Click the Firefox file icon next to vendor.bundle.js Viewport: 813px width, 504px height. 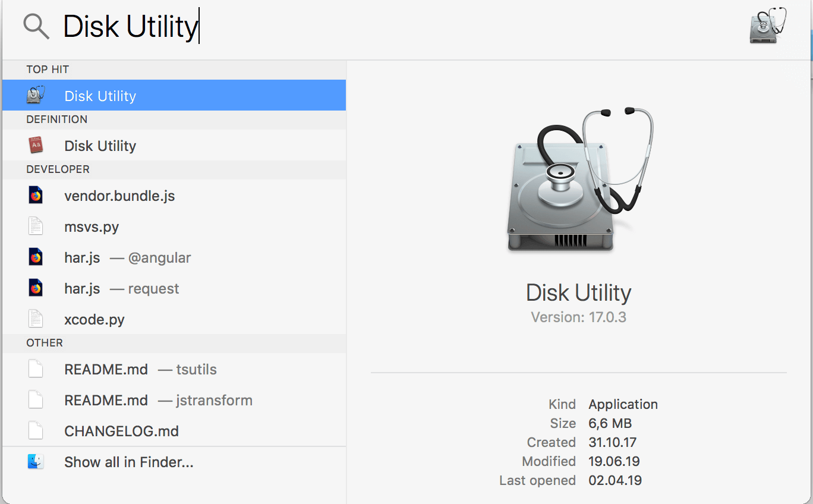coord(36,196)
